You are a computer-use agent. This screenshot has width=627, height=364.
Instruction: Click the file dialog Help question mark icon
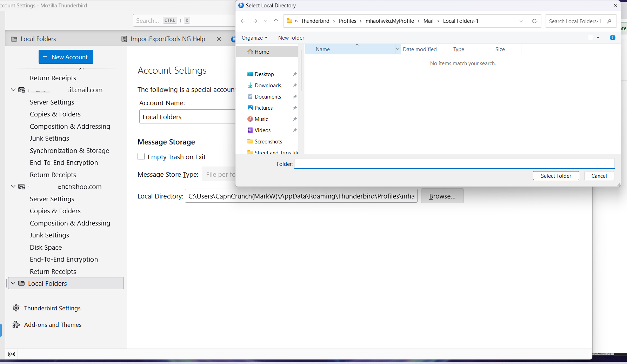click(x=612, y=38)
